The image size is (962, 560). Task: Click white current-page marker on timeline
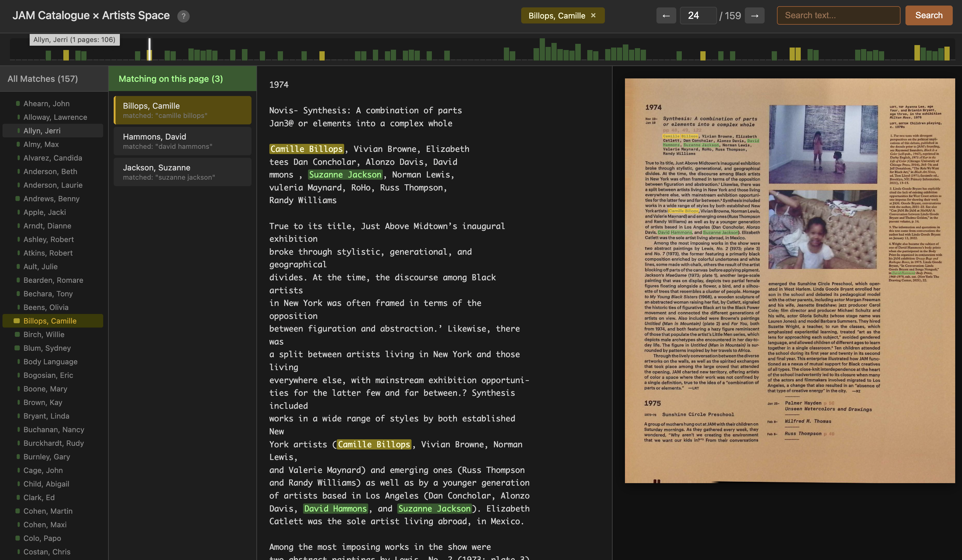point(150,49)
